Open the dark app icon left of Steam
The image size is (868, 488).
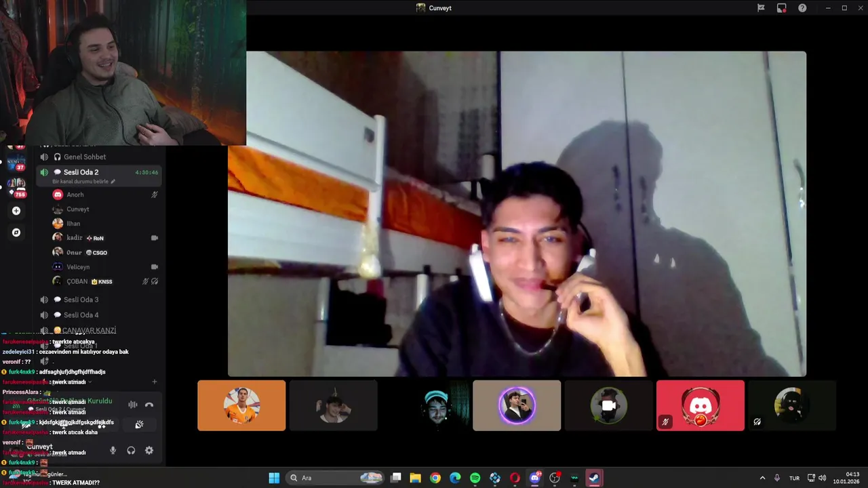point(574,478)
